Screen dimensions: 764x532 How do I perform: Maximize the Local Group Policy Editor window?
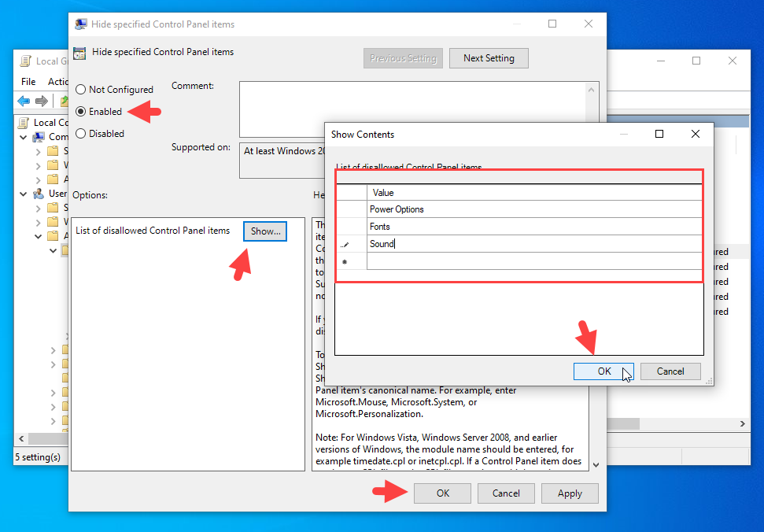tap(696, 61)
